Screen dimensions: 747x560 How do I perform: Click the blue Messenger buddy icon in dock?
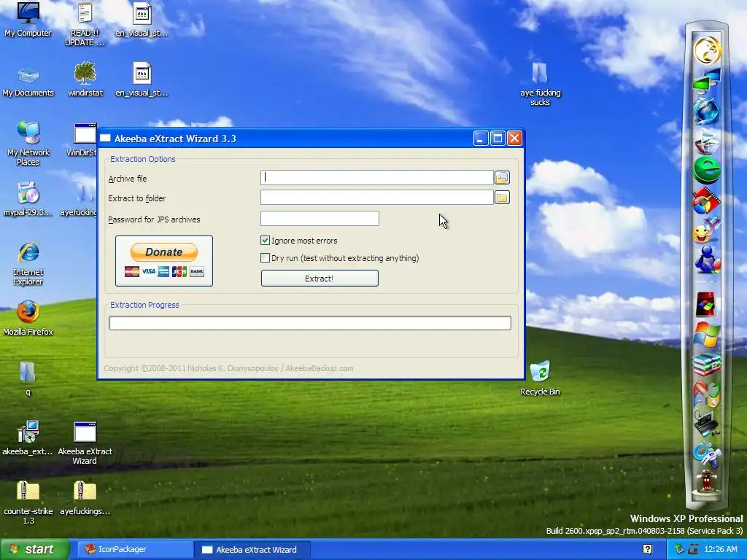coord(707,260)
